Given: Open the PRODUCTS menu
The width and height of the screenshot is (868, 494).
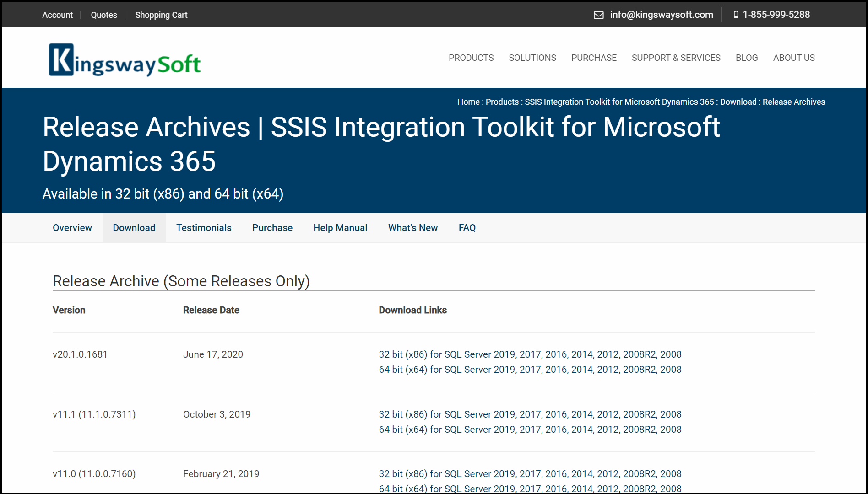Looking at the screenshot, I should [471, 58].
